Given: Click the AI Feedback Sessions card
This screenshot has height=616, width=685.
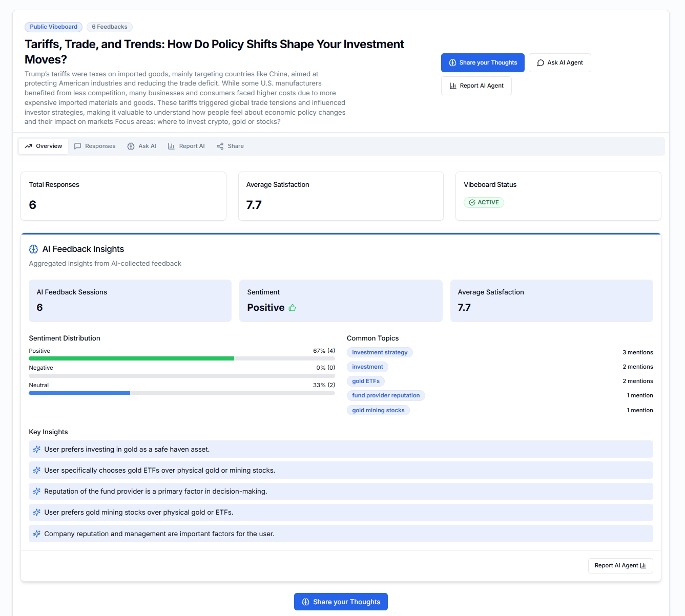Looking at the screenshot, I should 130,301.
